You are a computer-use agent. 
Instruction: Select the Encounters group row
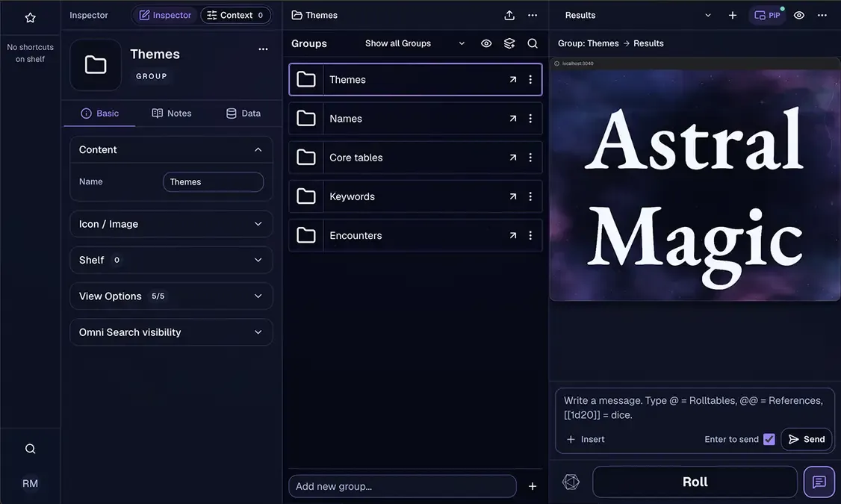tap(415, 235)
